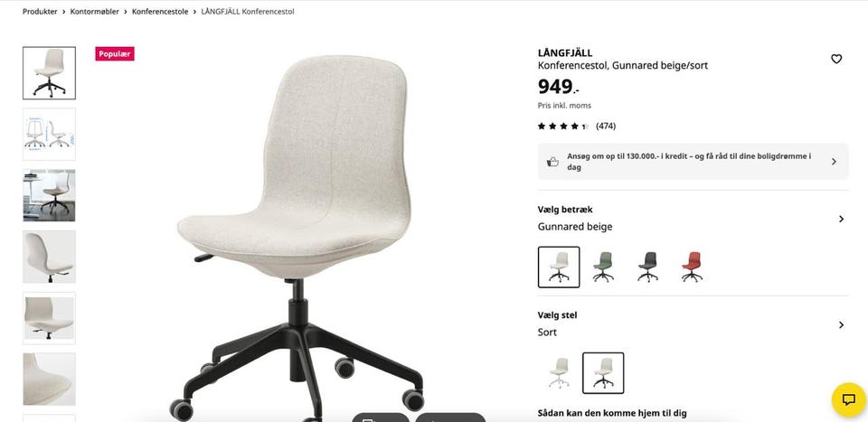
Task: Click the star rating row
Action: 576,127
